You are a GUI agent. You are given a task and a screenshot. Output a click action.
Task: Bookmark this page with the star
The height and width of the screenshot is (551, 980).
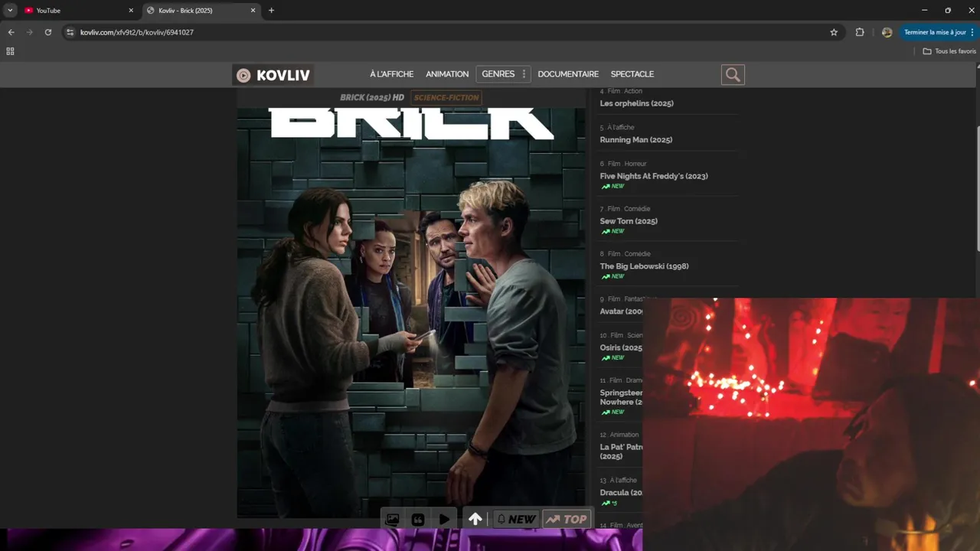click(x=834, y=32)
